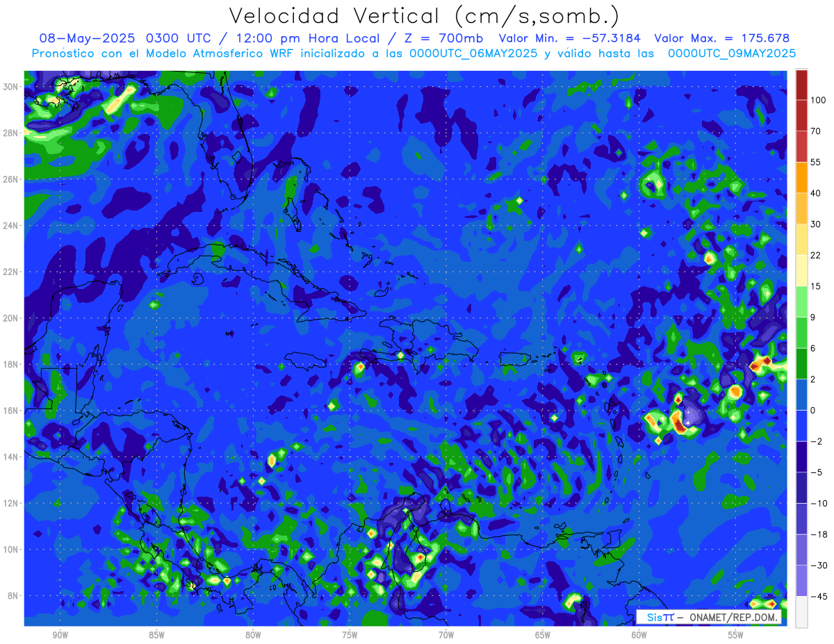Select valid-until "0000UTC_09MAY2025" text

732,53
